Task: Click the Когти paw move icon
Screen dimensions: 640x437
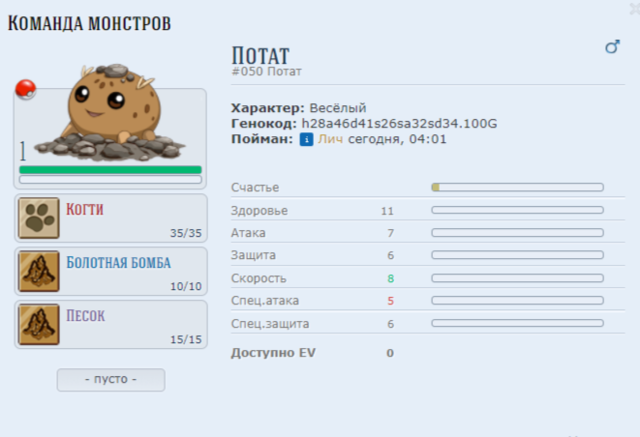Action: (x=39, y=218)
